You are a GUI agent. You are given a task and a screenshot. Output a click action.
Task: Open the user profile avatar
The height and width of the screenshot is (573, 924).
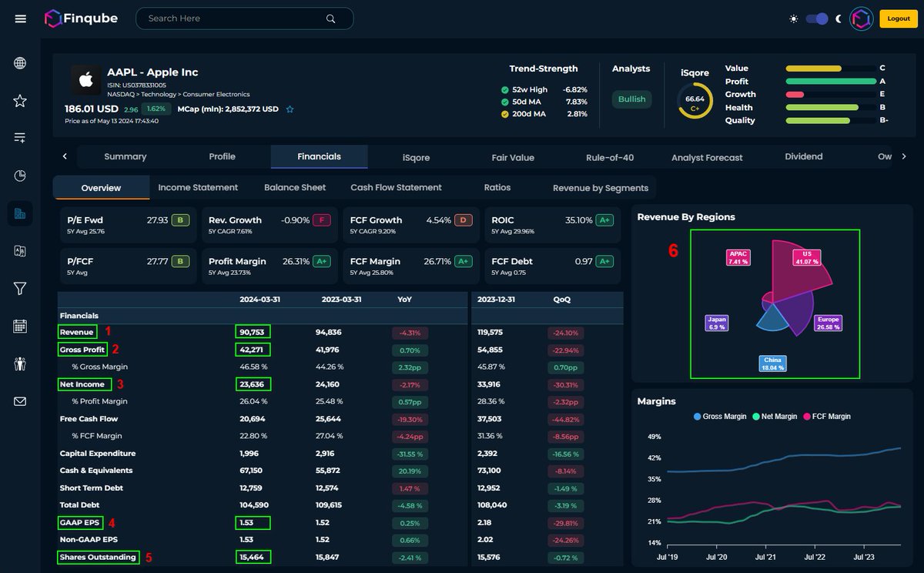point(861,18)
